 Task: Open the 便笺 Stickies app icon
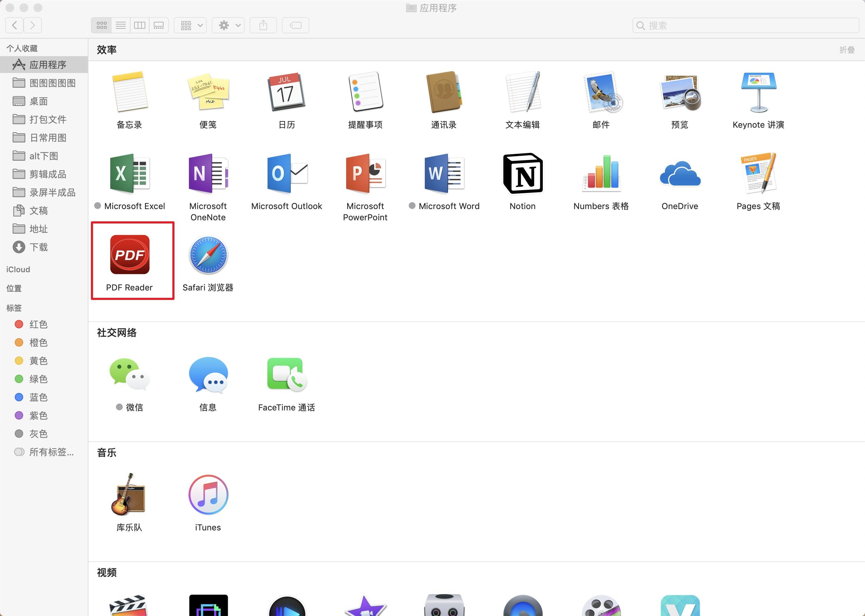(208, 92)
